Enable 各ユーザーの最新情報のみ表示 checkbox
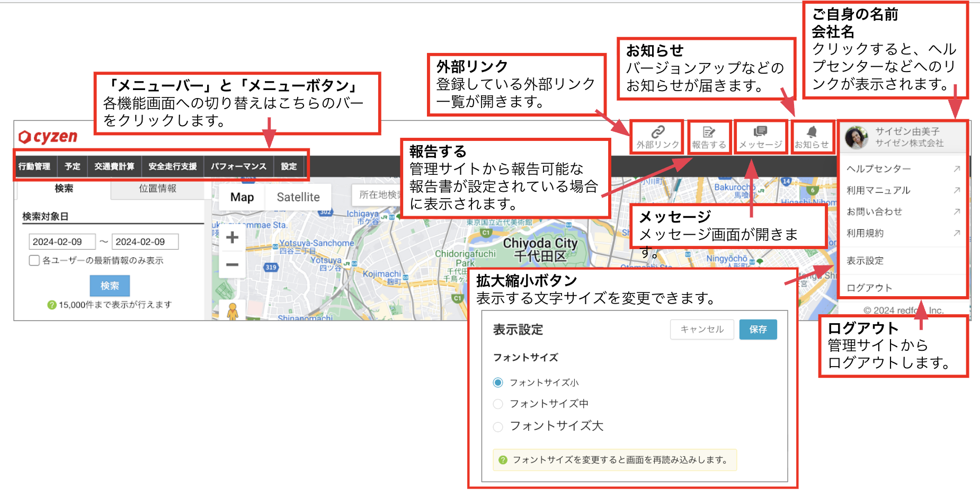This screenshot has height=497, width=980. point(34,261)
